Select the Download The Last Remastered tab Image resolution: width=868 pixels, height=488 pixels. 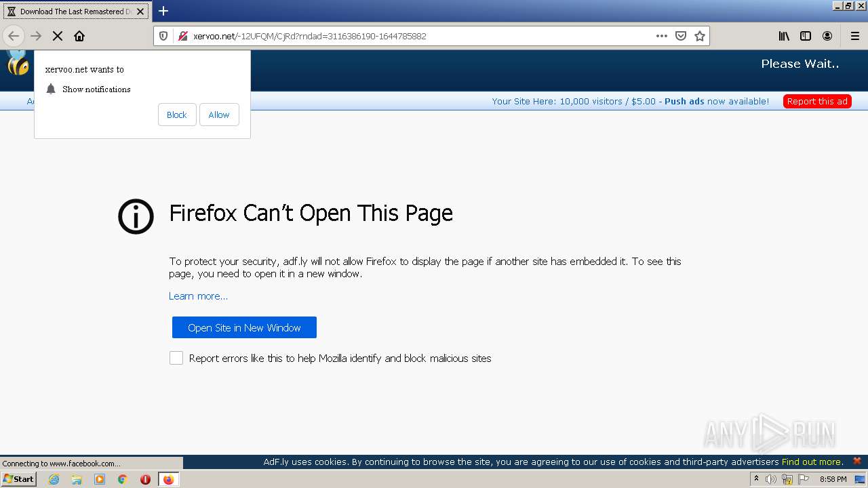pyautogui.click(x=75, y=12)
